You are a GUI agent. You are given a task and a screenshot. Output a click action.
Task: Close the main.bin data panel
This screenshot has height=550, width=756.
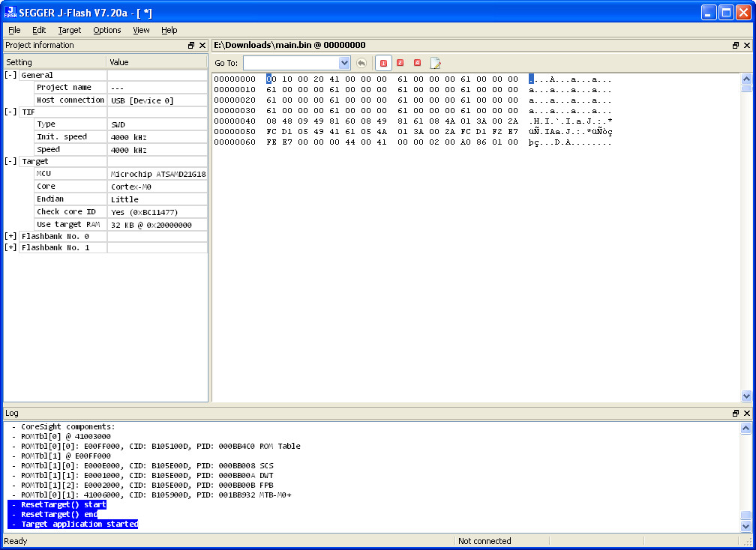(747, 45)
